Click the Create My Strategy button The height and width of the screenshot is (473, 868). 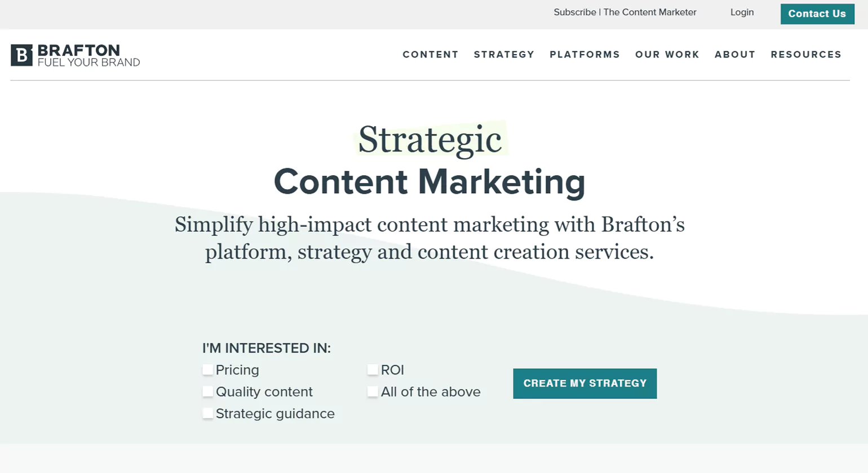(584, 383)
